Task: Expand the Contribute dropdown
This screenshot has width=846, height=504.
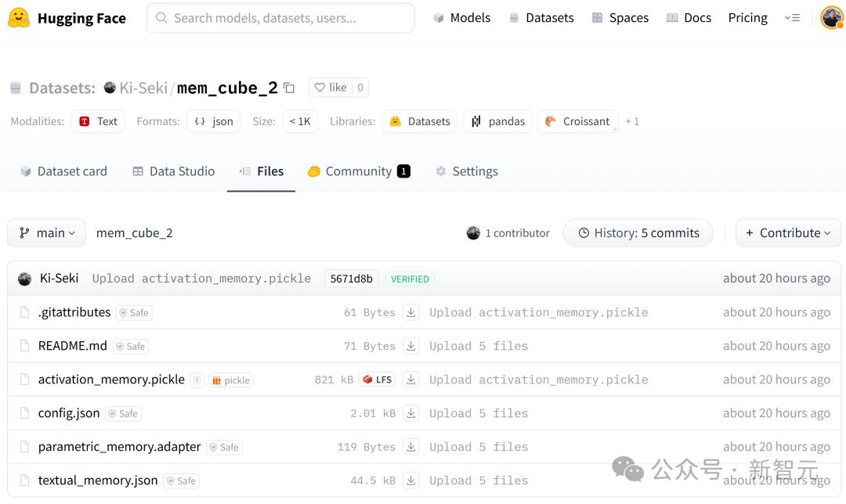Action: (x=788, y=233)
